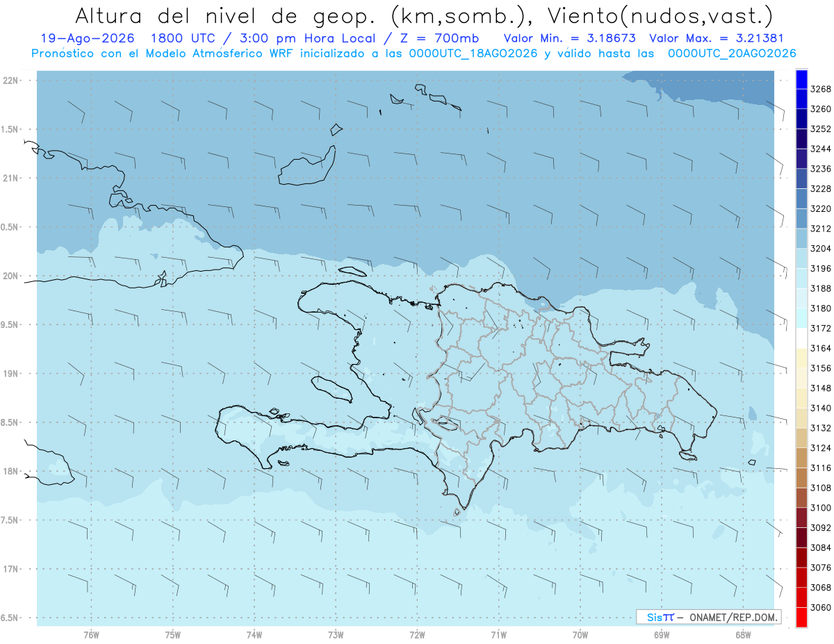The height and width of the screenshot is (644, 834).
Task: Click the '17N' latitude label
Action: 10,569
